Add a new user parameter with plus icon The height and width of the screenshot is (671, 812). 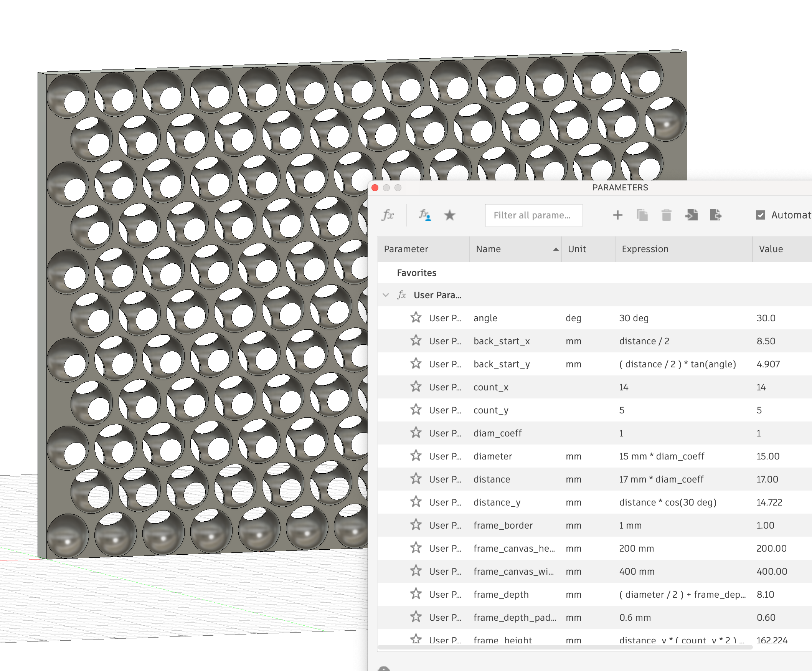(x=618, y=215)
